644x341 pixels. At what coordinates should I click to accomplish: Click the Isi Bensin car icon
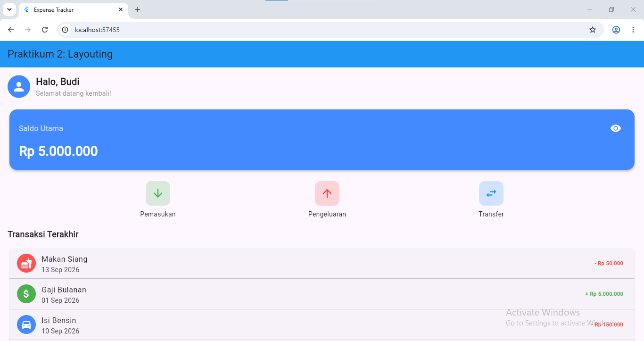pyautogui.click(x=26, y=324)
